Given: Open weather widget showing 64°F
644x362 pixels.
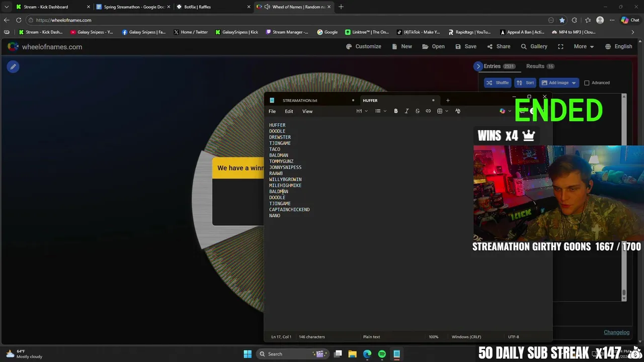Looking at the screenshot, I should [24, 354].
